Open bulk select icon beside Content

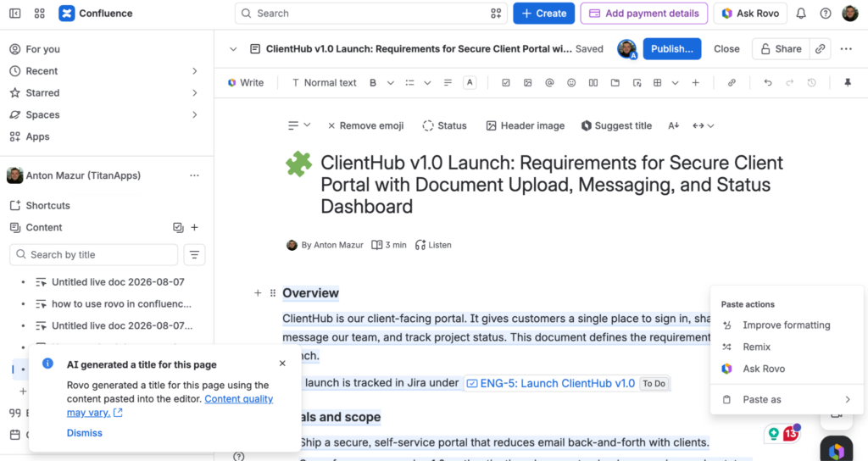pos(178,227)
